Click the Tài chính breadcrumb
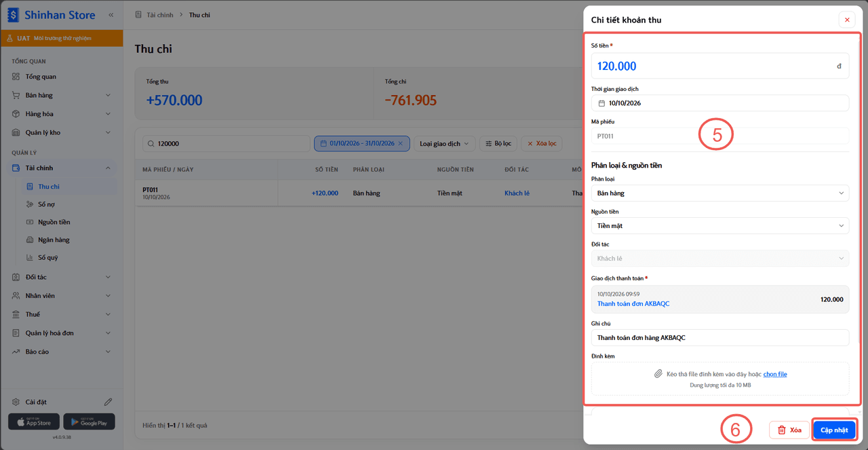Image resolution: width=868 pixels, height=450 pixels. 159,15
